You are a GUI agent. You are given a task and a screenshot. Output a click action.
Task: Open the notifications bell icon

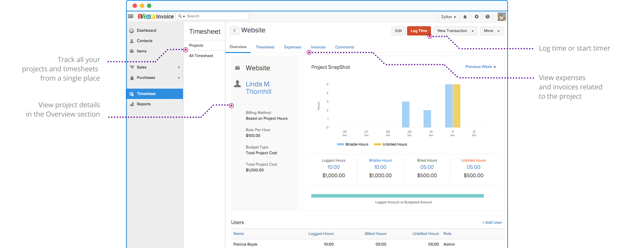pyautogui.click(x=465, y=17)
